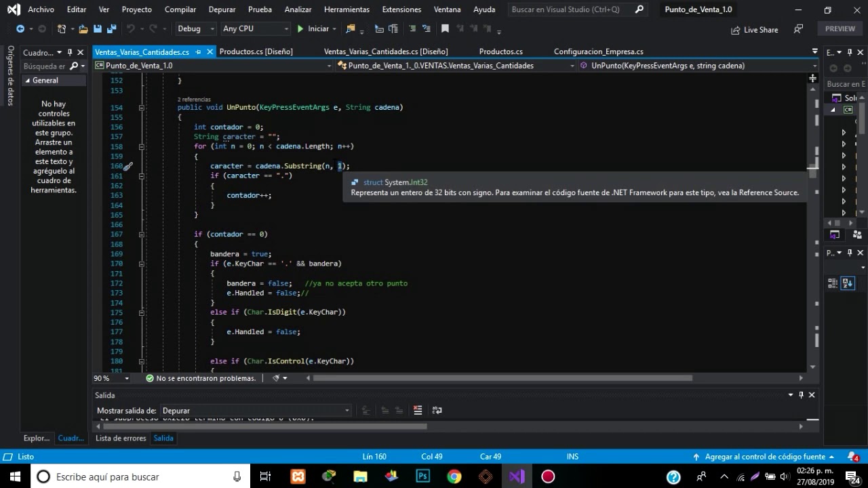Click the Clear All output icon
This screenshot has height=488, width=868.
click(x=418, y=410)
